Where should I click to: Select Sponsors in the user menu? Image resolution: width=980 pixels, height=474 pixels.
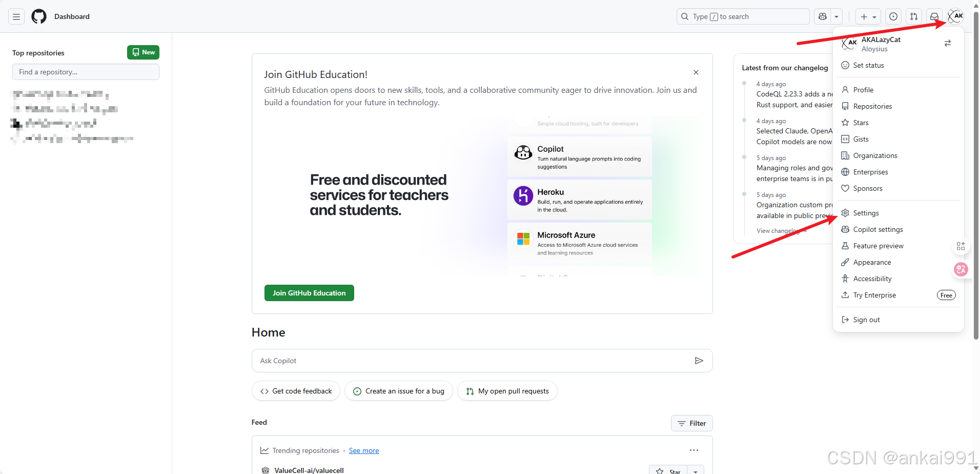pos(899,188)
